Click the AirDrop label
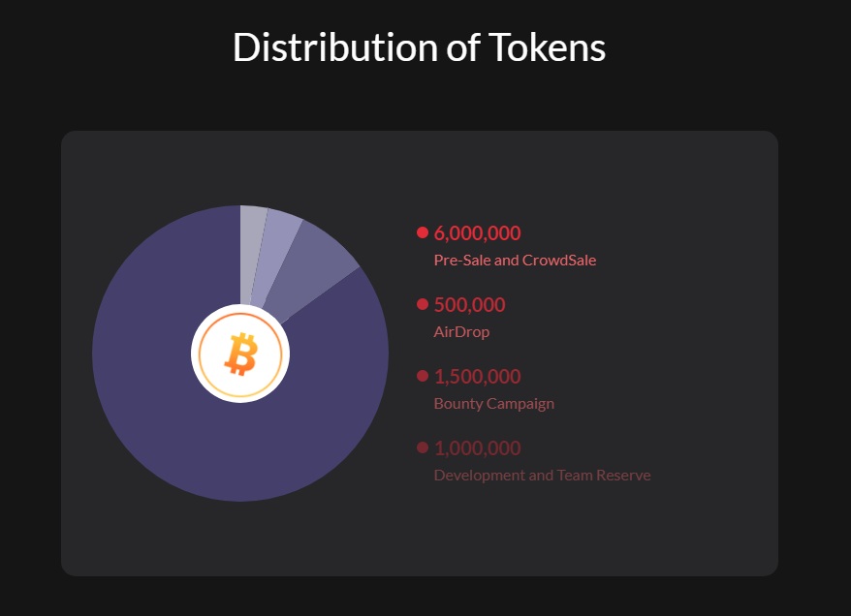Image resolution: width=851 pixels, height=616 pixels. (x=461, y=332)
